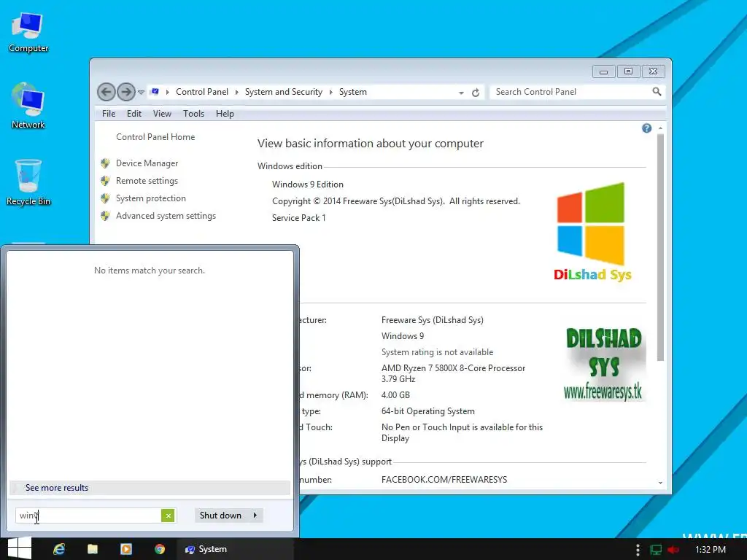The height and width of the screenshot is (560, 747).
Task: Expand the arrow after Control Panel breadcrumb
Action: 237,92
